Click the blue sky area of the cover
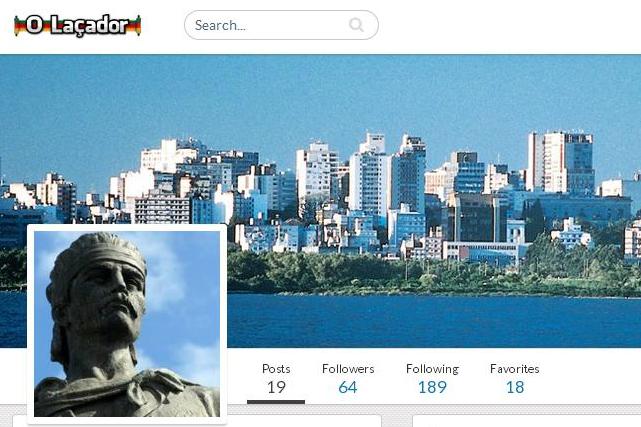641x427 pixels. (320, 94)
